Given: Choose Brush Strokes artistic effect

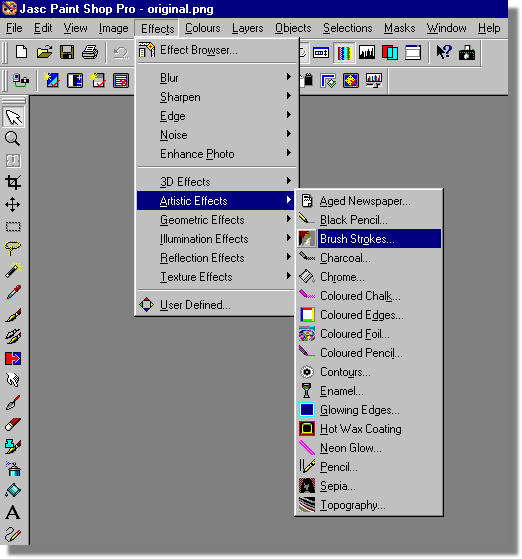Looking at the screenshot, I should (x=369, y=239).
